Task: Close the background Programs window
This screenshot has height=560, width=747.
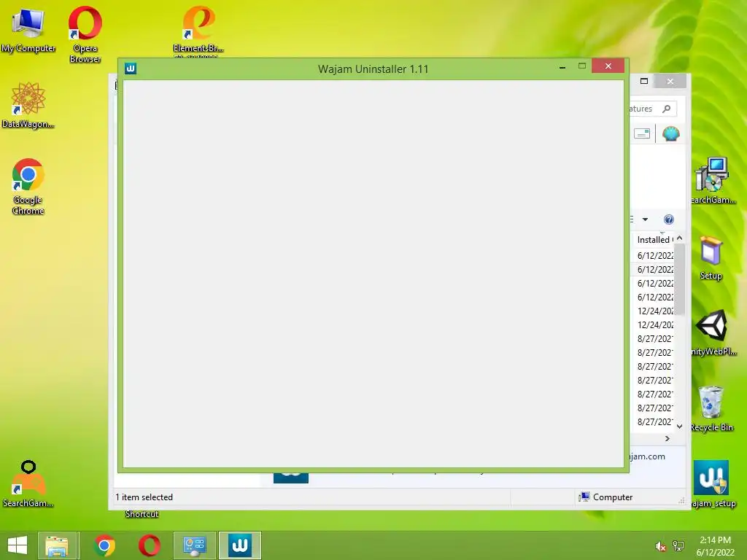Action: click(x=670, y=82)
